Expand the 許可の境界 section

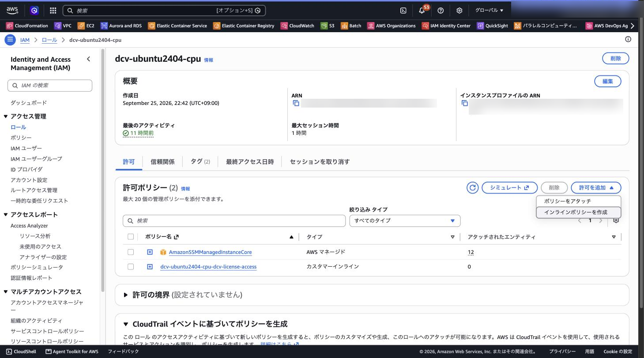tap(126, 295)
